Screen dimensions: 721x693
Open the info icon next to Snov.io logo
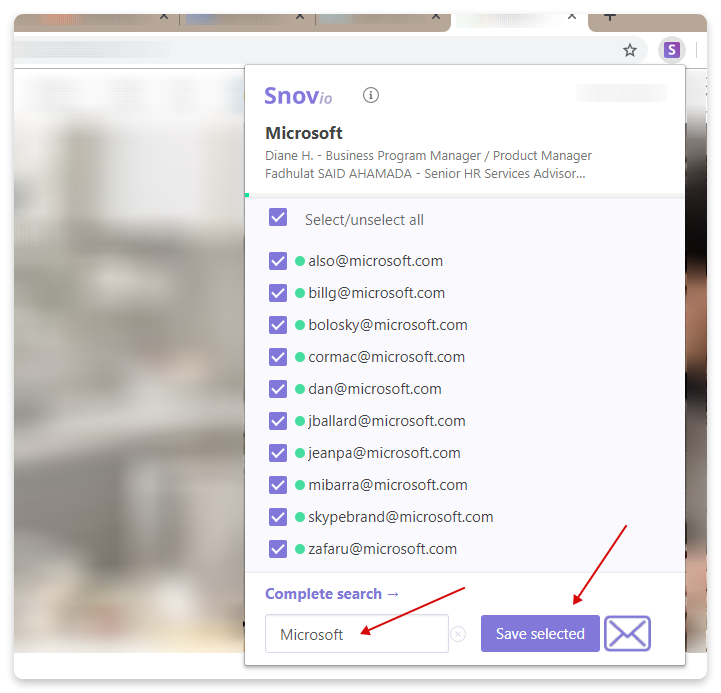[x=371, y=95]
